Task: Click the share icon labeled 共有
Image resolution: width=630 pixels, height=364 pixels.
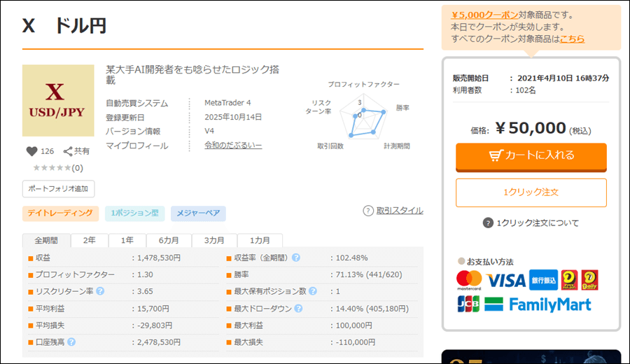Action: point(69,151)
